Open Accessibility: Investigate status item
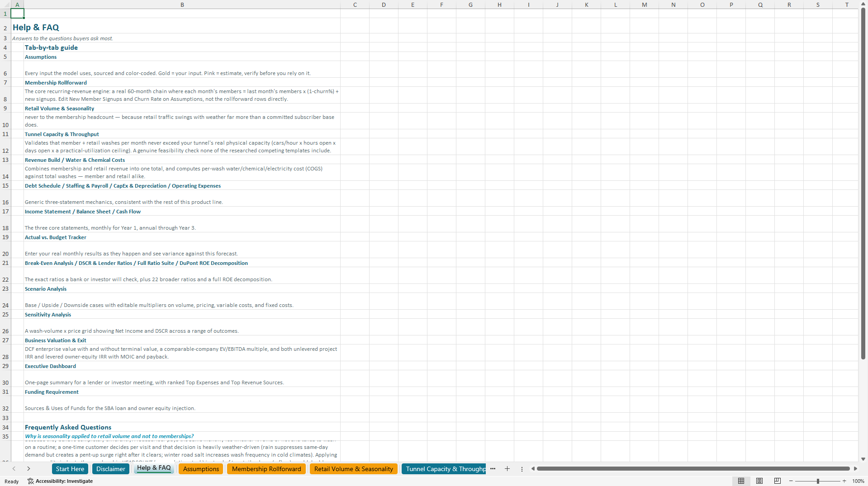 coord(60,481)
